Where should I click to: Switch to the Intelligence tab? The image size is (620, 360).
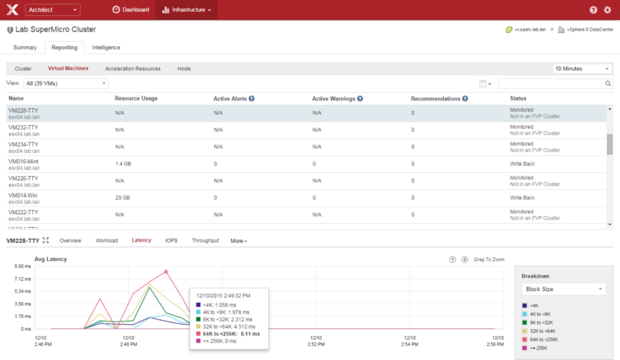(x=106, y=47)
